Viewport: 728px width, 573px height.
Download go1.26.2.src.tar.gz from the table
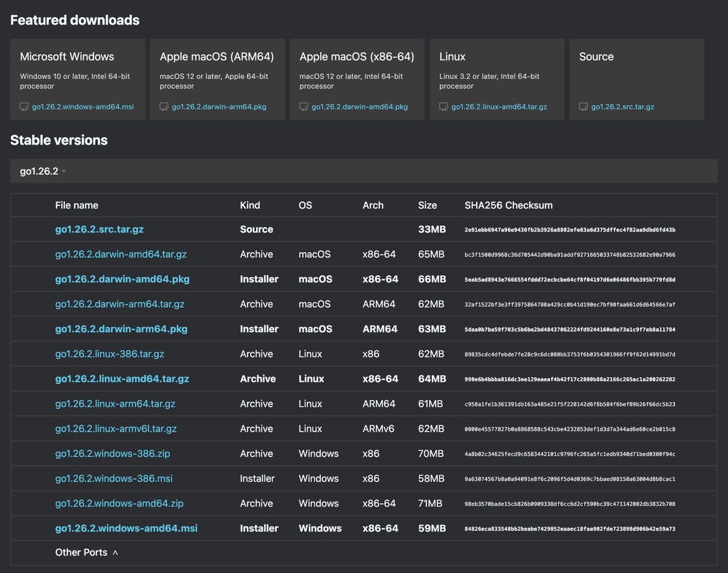tap(99, 229)
